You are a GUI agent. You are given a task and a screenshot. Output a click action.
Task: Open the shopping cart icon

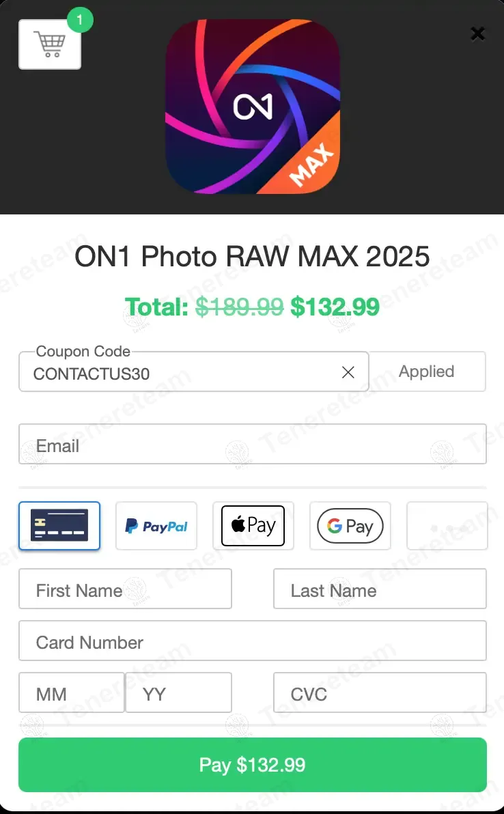point(50,44)
